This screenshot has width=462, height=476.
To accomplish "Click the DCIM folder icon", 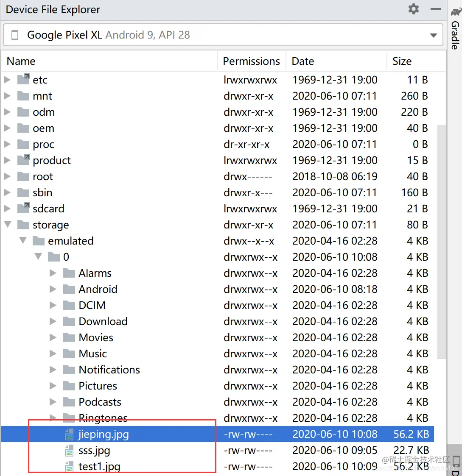I will [x=69, y=305].
